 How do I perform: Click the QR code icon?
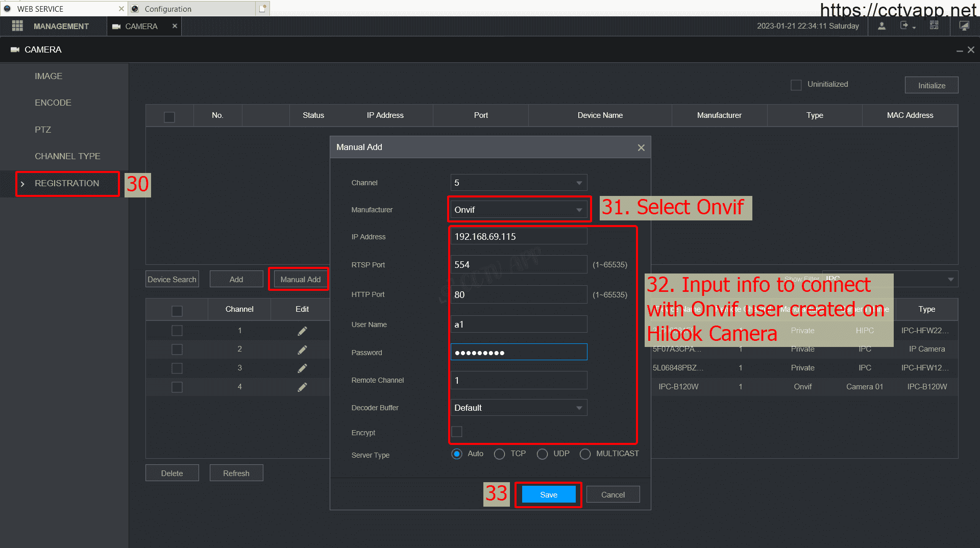click(x=934, y=26)
